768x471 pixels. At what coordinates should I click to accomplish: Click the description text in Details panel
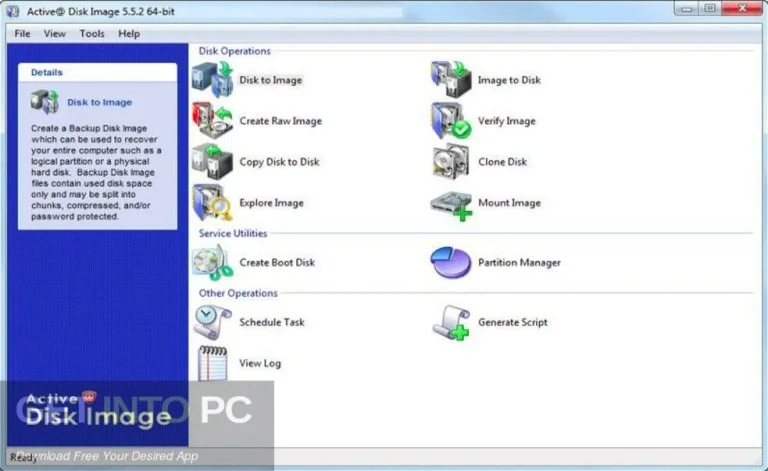(96, 172)
